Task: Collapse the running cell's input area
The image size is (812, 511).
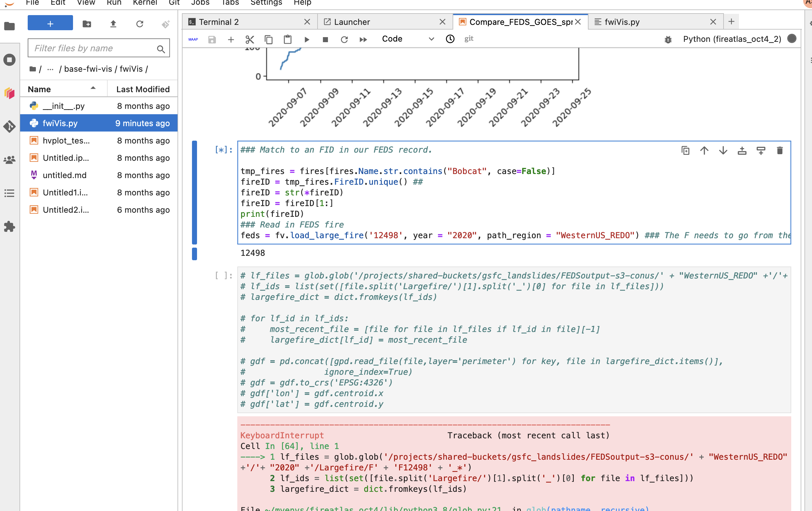Action: [194, 192]
